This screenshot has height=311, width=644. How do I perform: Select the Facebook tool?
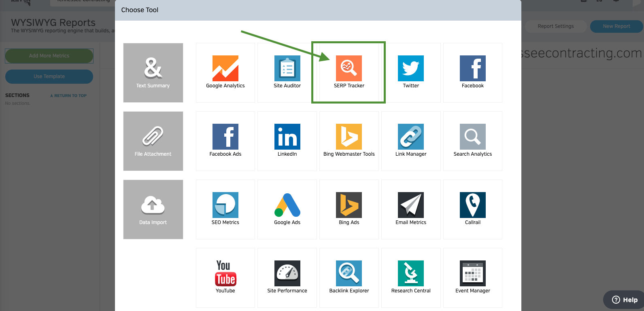pos(473,73)
